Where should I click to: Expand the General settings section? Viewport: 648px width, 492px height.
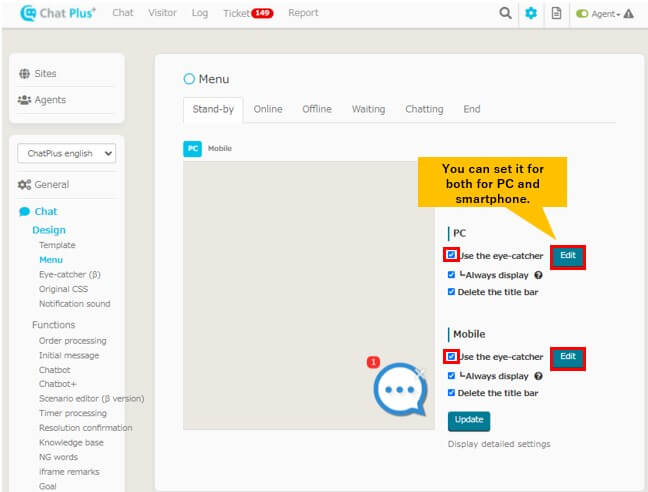coord(52,185)
